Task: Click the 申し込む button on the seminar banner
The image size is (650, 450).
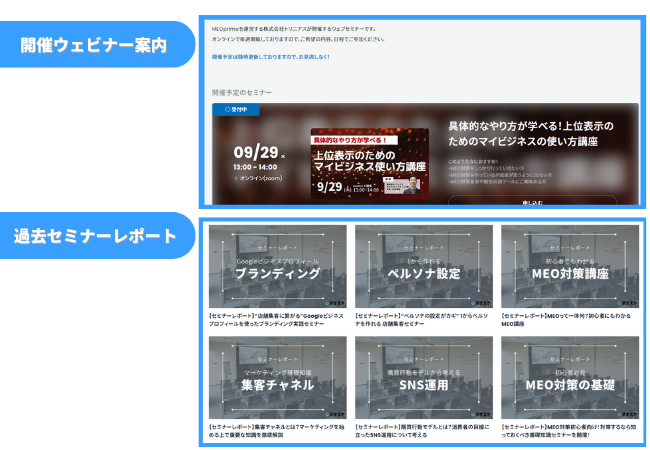Action: point(532,201)
